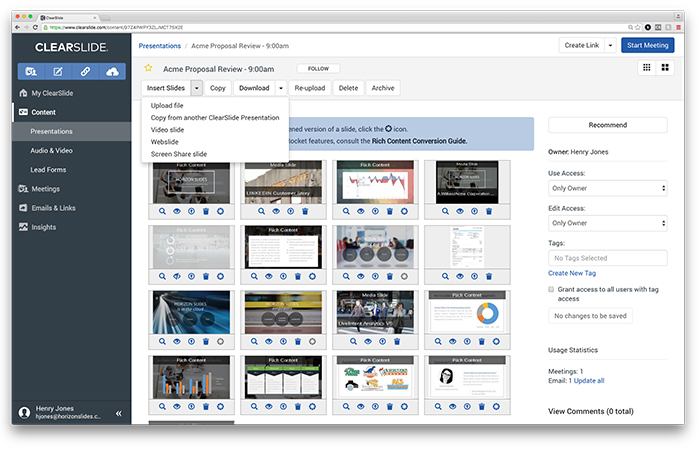Select Video slide from the menu
Viewport: 699px width, 450px height.
[167, 130]
